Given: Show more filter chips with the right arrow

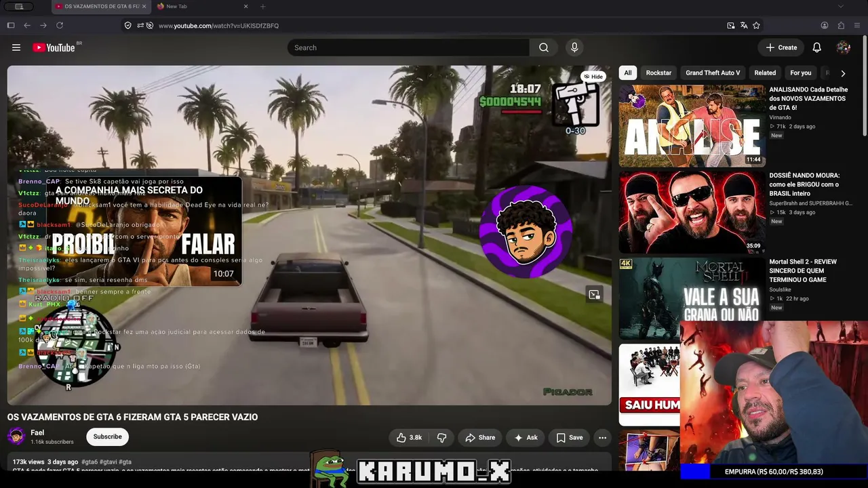Looking at the screenshot, I should pyautogui.click(x=843, y=73).
